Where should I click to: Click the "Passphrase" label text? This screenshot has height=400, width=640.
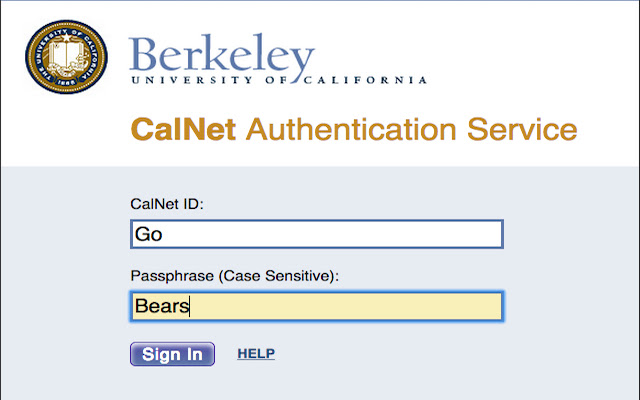[x=167, y=275]
